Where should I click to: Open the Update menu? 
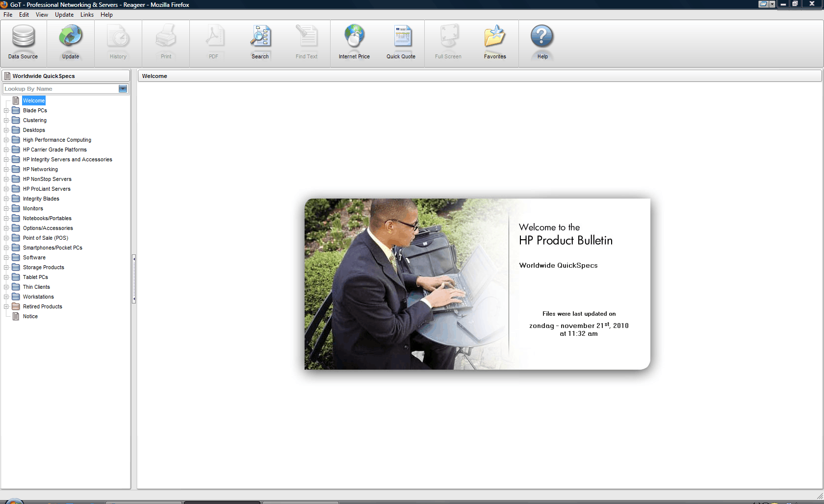pos(64,15)
